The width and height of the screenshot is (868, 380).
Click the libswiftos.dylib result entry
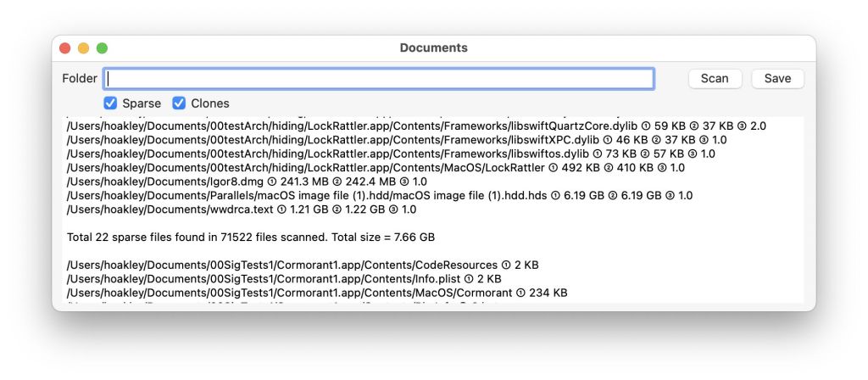tap(390, 154)
